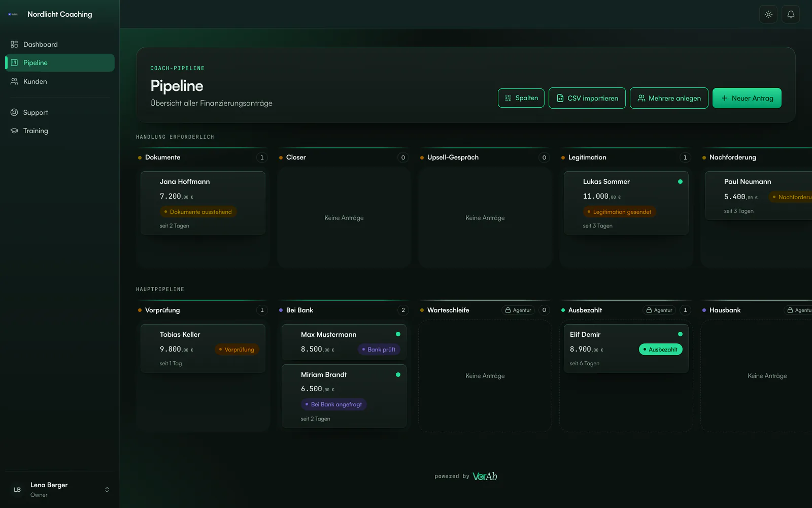Screen dimensions: 812x508
Task: Click the Nordlicht Coaching logo icon
Action: click(x=13, y=14)
